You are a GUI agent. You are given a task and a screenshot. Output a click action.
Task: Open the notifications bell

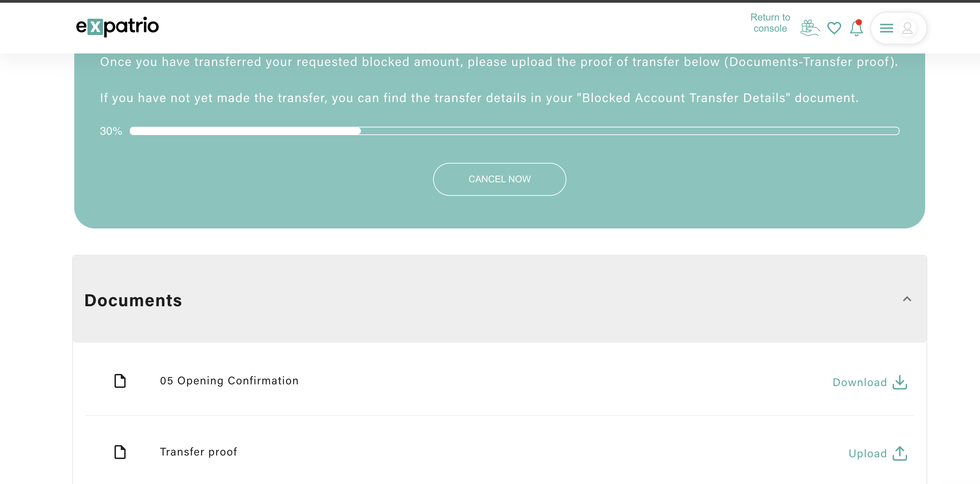(856, 28)
